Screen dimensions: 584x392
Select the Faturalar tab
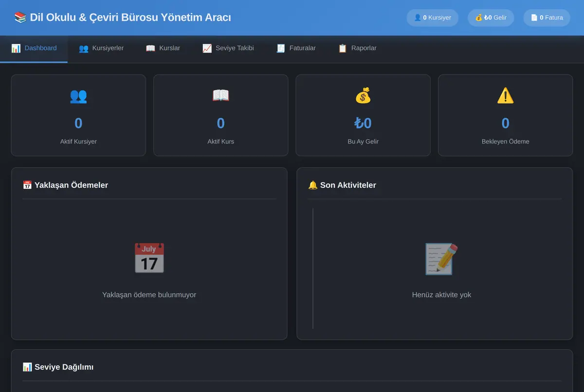tap(296, 48)
